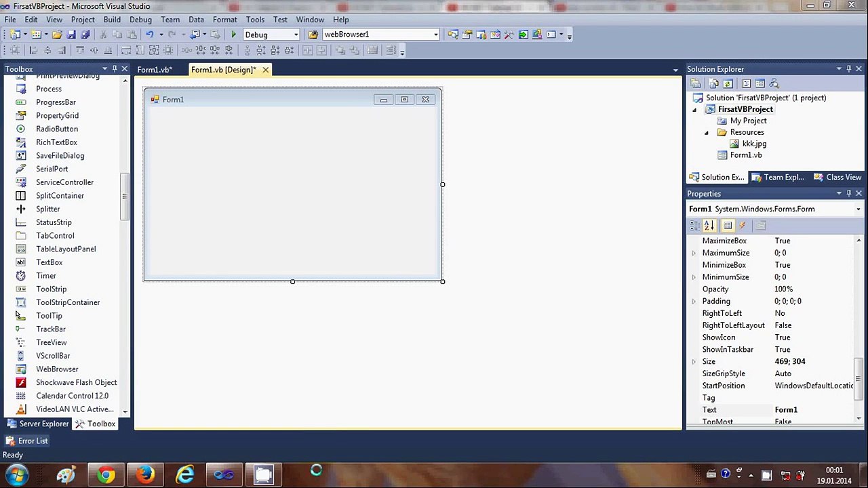868x488 pixels.
Task: Click the Align Lefts icon in the layout toolbar
Action: point(33,50)
